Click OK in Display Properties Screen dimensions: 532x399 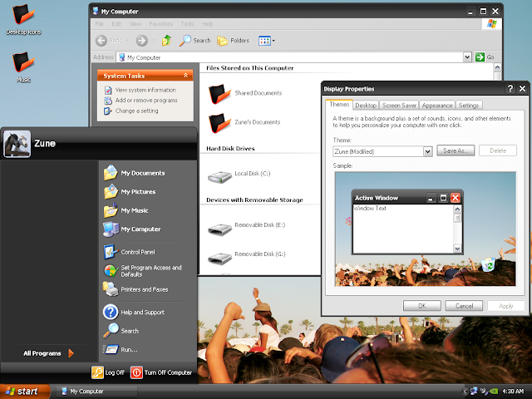click(422, 306)
